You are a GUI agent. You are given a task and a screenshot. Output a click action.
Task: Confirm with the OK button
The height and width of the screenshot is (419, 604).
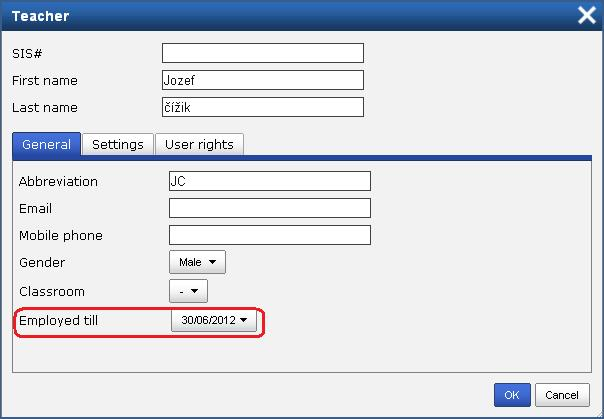pos(512,395)
